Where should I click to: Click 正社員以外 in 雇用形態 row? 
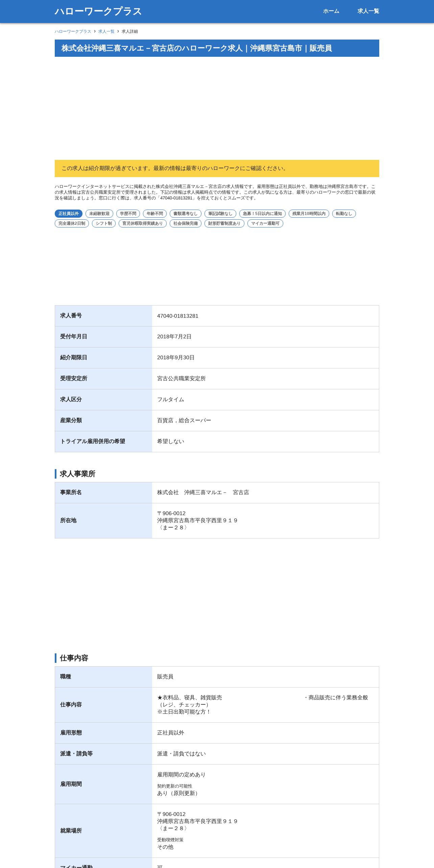(171, 733)
